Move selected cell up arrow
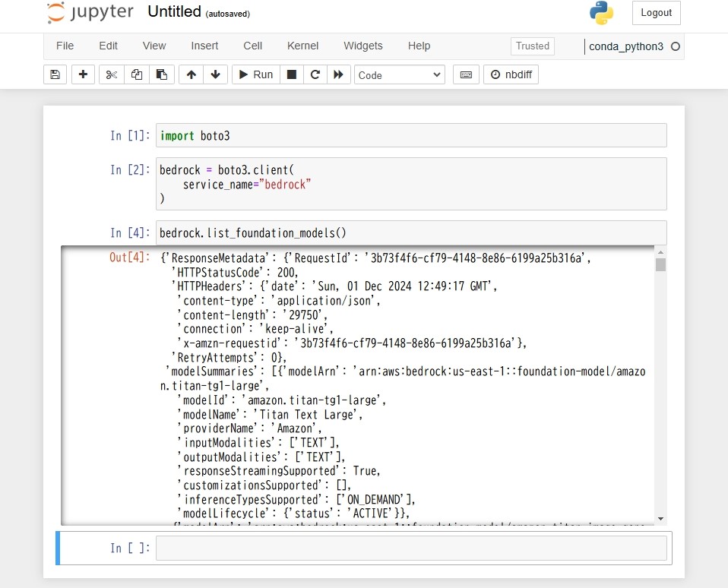 coord(191,74)
